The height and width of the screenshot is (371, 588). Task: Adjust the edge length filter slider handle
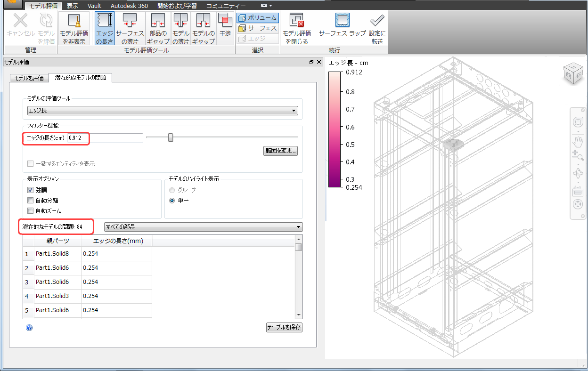point(171,137)
